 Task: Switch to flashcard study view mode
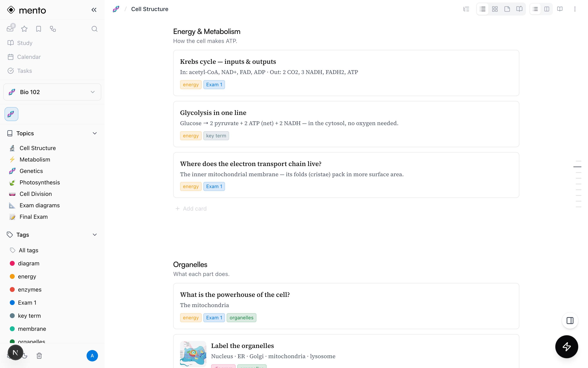(519, 9)
